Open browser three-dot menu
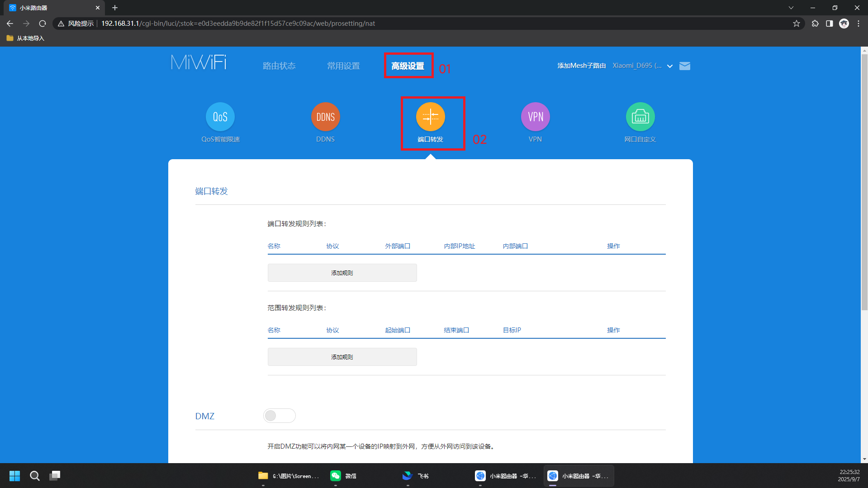The image size is (868, 488). click(x=858, y=24)
